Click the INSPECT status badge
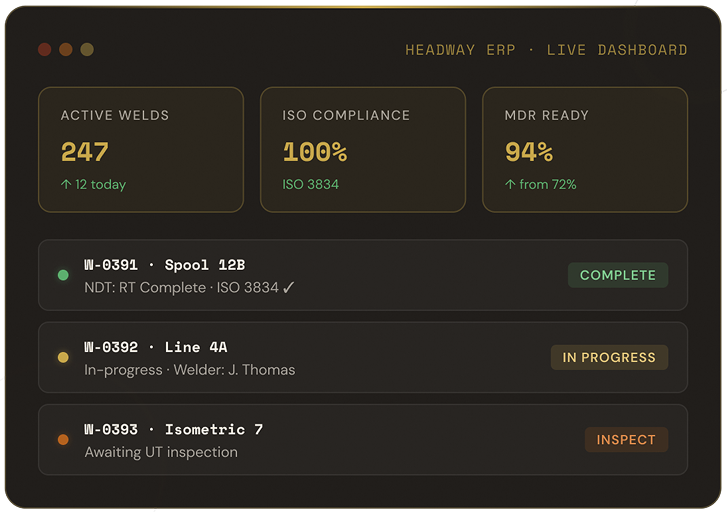Image resolution: width=727 pixels, height=512 pixels. (x=626, y=439)
